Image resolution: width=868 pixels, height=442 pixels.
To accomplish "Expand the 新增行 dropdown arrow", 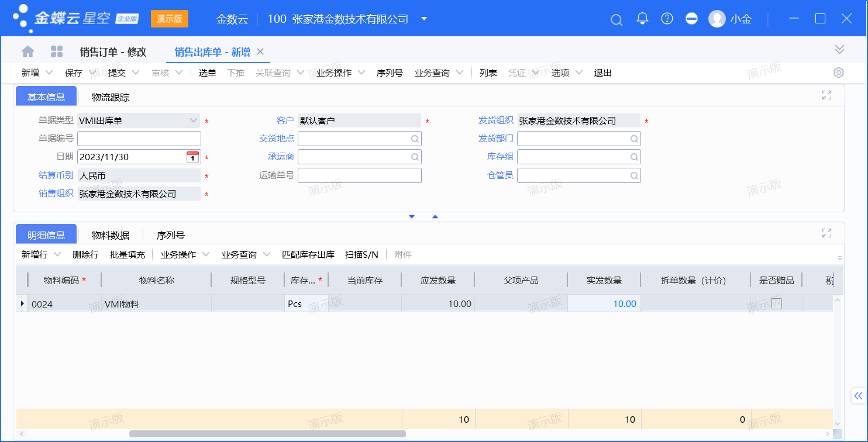I will 57,254.
